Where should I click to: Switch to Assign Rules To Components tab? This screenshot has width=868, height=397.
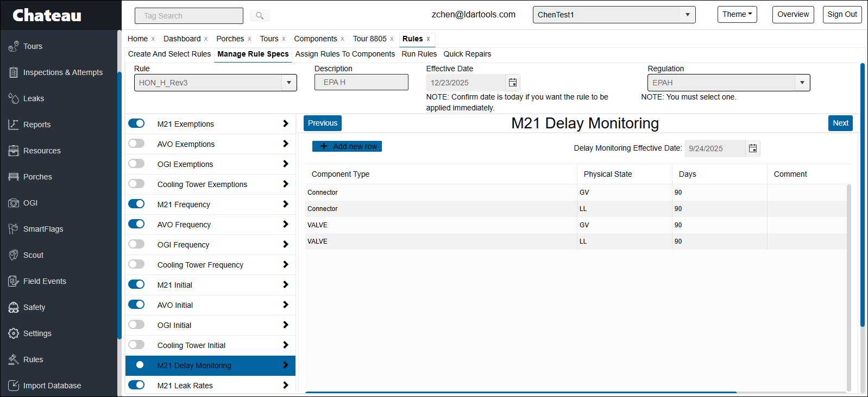point(345,54)
